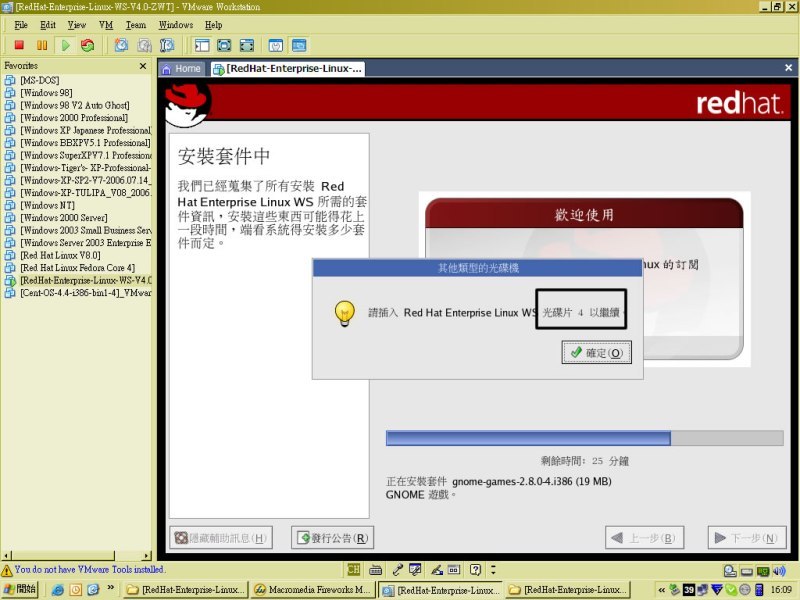Expand hidden system tray icons chevron
The width and height of the screenshot is (800, 600).
[662, 590]
